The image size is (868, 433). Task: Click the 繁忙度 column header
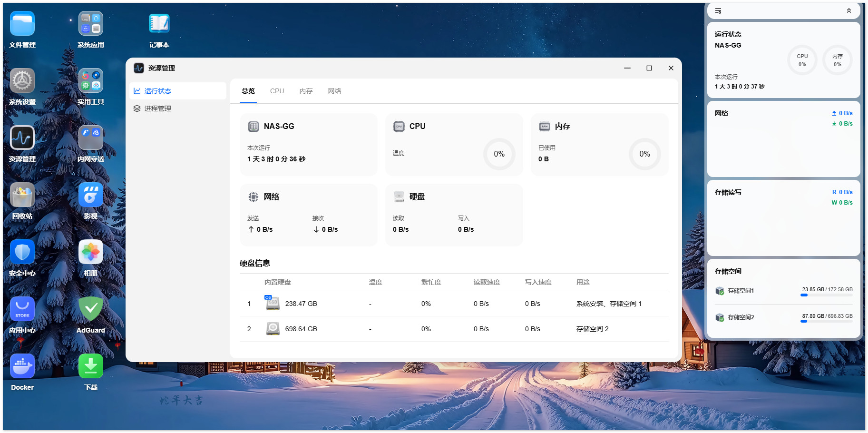pos(431,282)
